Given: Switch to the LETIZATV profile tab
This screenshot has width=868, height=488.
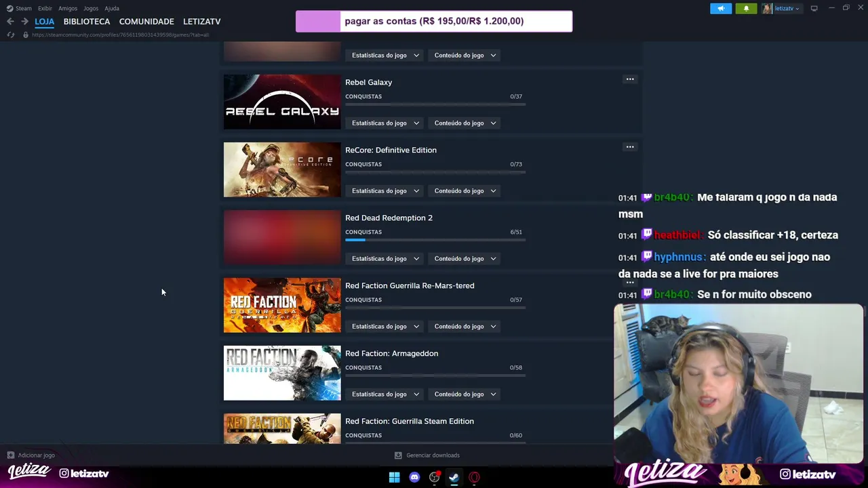Looking at the screenshot, I should coord(202,22).
